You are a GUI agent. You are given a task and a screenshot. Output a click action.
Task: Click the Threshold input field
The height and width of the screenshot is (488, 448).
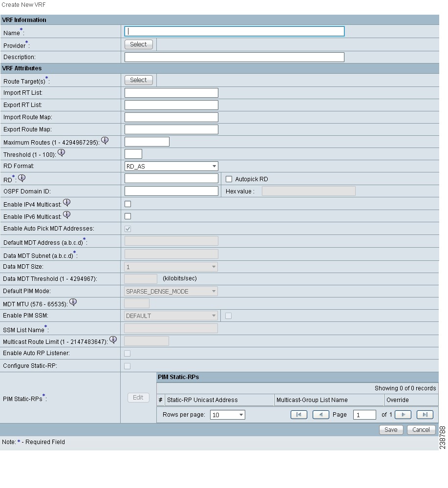click(133, 154)
